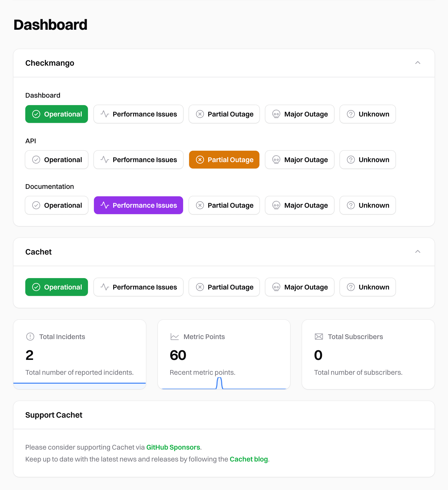The image size is (448, 490).
Task: Click the Total Incidents blue trend line
Action: (80, 383)
